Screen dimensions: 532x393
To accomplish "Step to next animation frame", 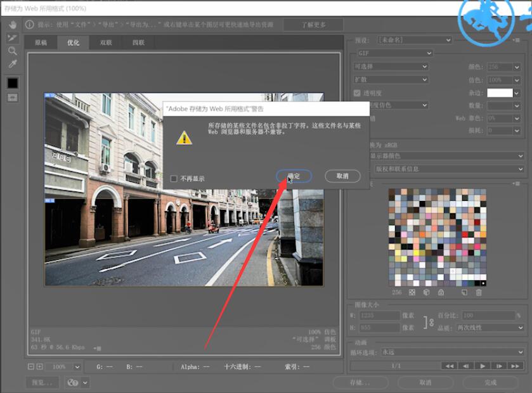I will (499, 366).
